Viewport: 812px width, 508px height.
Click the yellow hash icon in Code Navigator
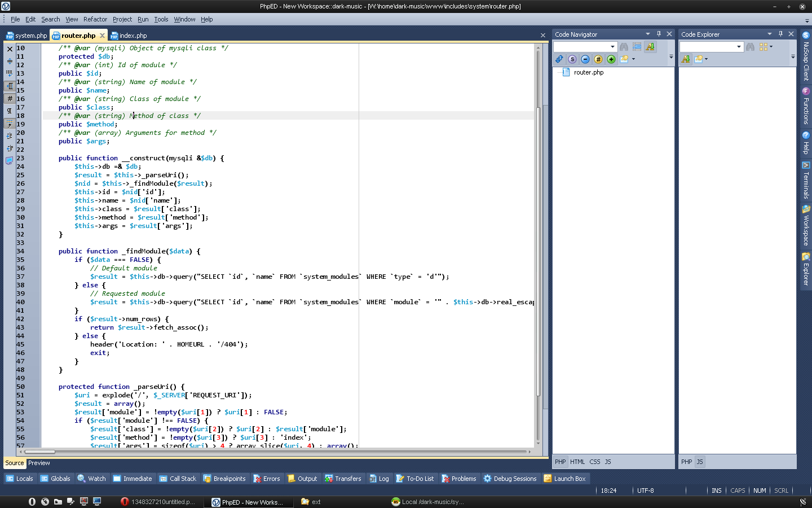tap(598, 59)
